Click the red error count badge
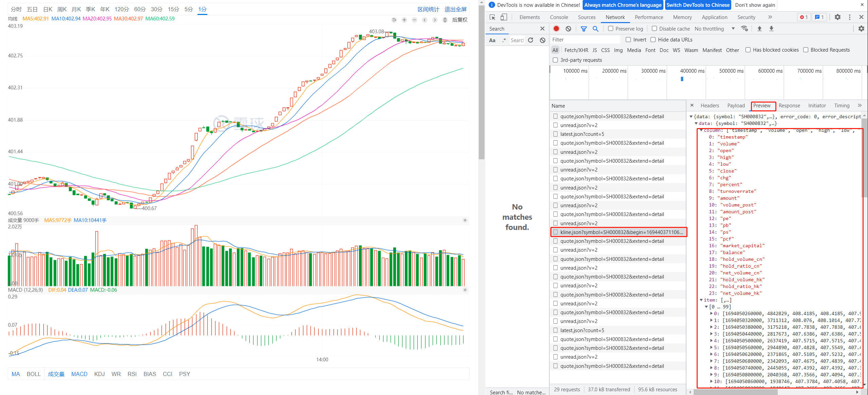 click(x=804, y=17)
